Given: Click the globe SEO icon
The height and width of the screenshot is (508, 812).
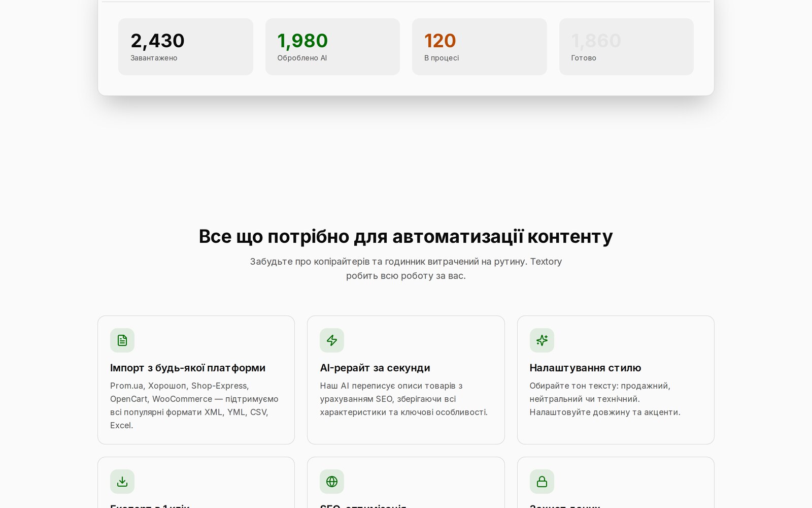Looking at the screenshot, I should (x=332, y=482).
